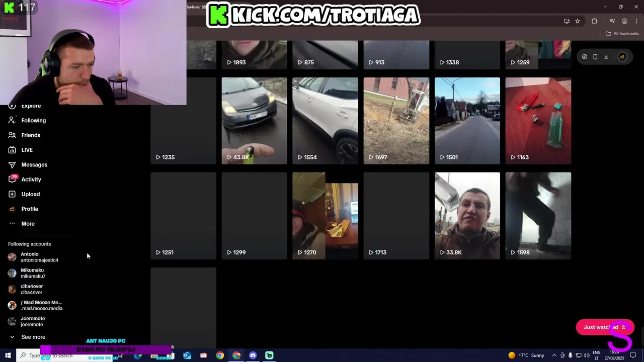Open Chrome three-dot menu
The height and width of the screenshot is (362, 644).
tap(636, 21)
